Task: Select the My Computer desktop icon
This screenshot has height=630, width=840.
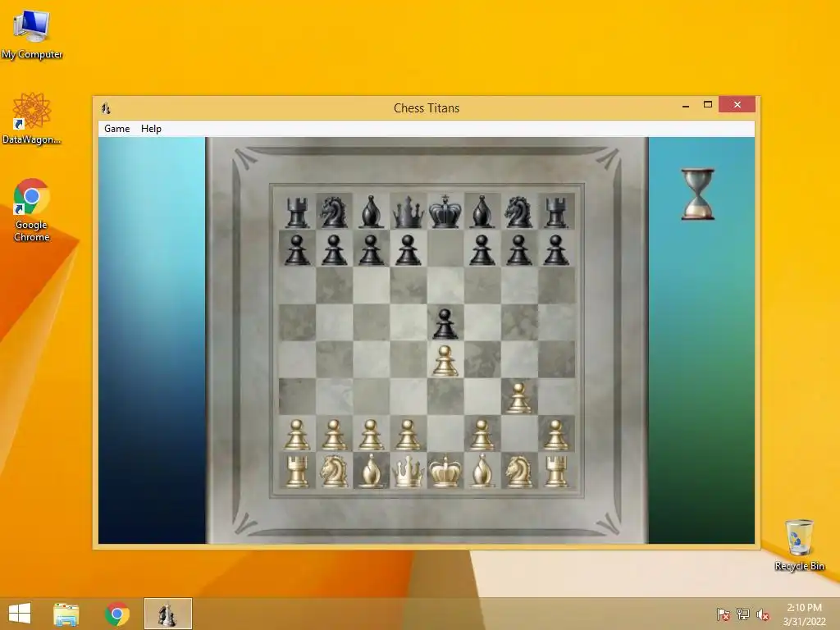Action: click(x=32, y=34)
